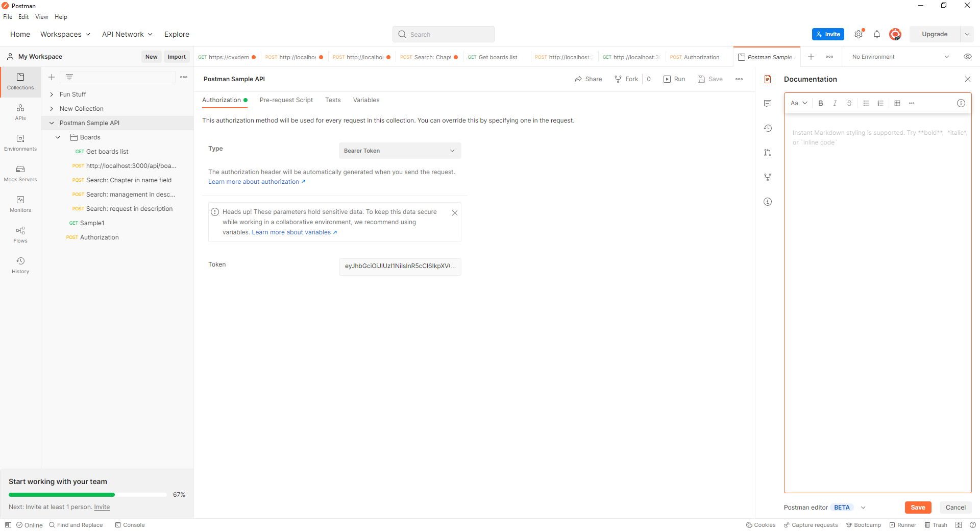980x531 pixels.
Task: Open the authorization Type dropdown
Action: pyautogui.click(x=400, y=151)
